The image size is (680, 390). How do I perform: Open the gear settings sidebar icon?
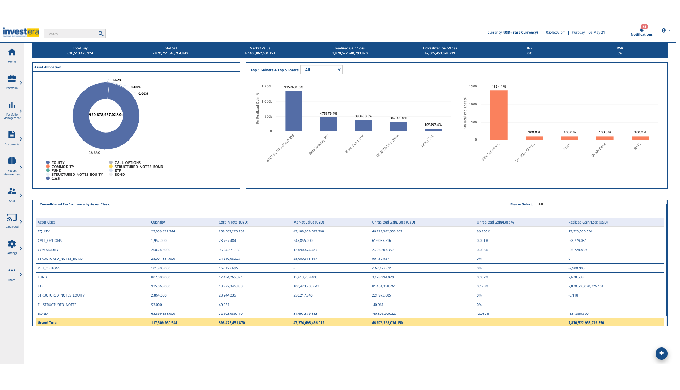coord(12,244)
